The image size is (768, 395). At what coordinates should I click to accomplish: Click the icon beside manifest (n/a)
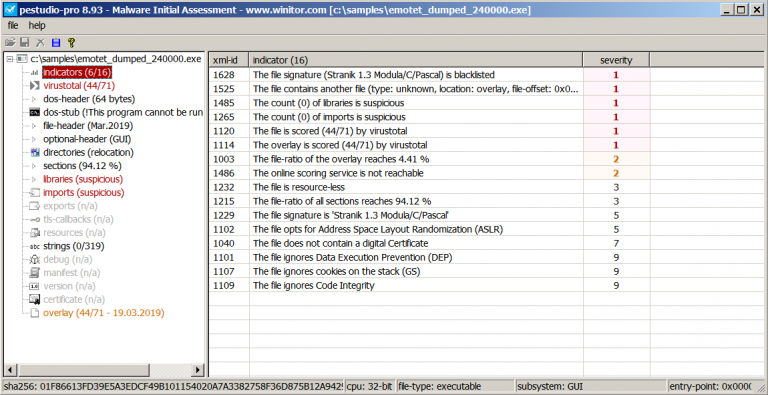34,272
